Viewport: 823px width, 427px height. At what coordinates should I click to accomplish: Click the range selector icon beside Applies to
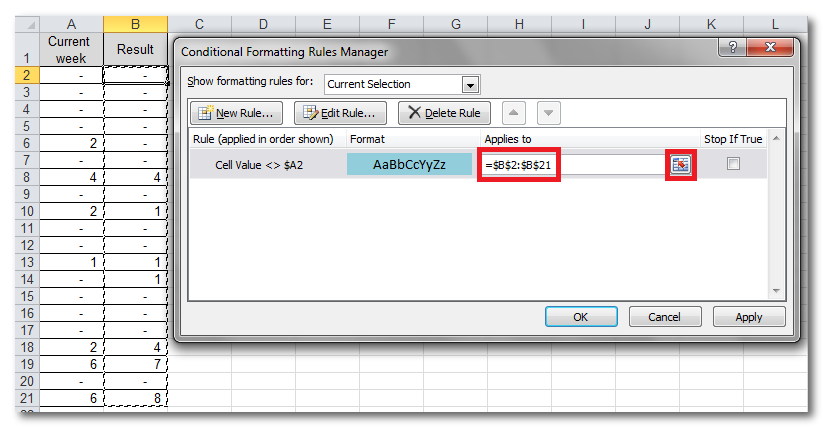click(681, 164)
